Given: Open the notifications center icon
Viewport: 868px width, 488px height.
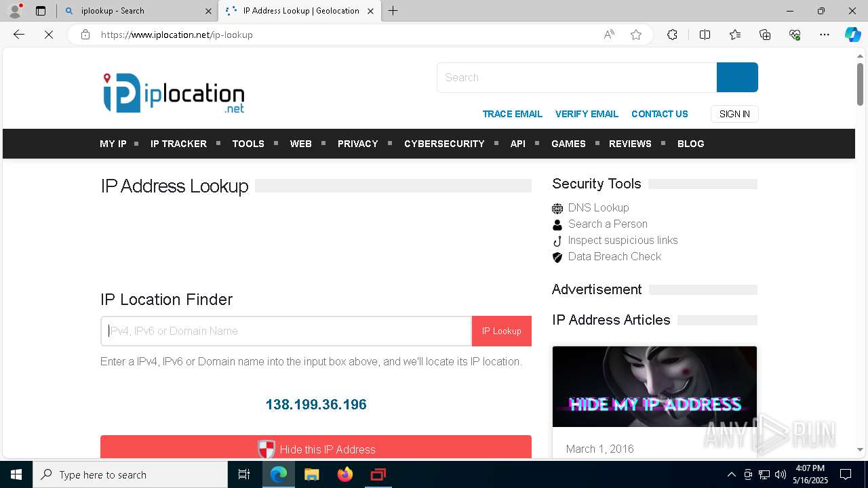Looking at the screenshot, I should point(846,474).
